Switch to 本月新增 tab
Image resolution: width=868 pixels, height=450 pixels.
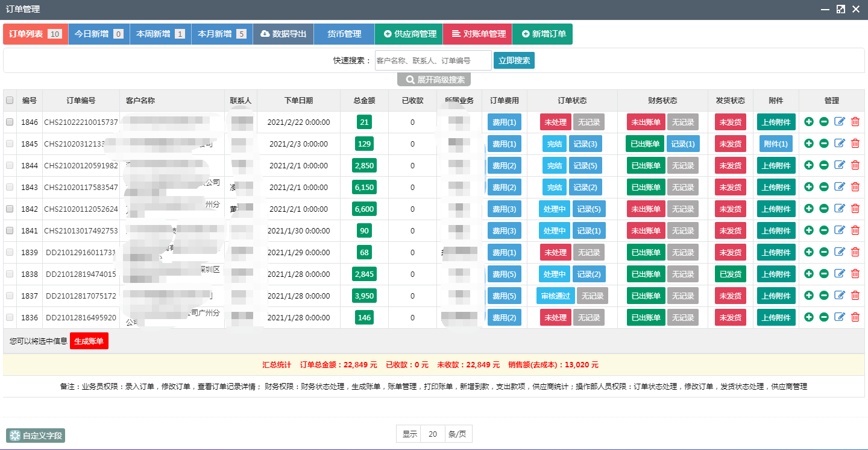coord(222,34)
